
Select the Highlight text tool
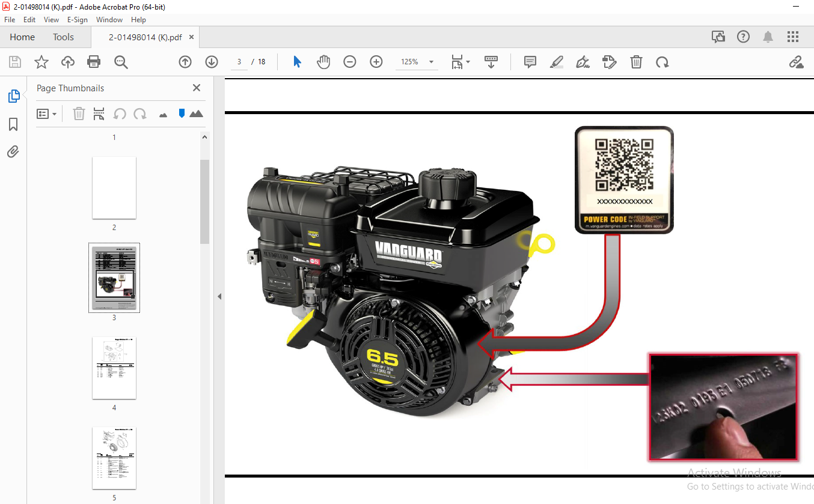click(557, 62)
